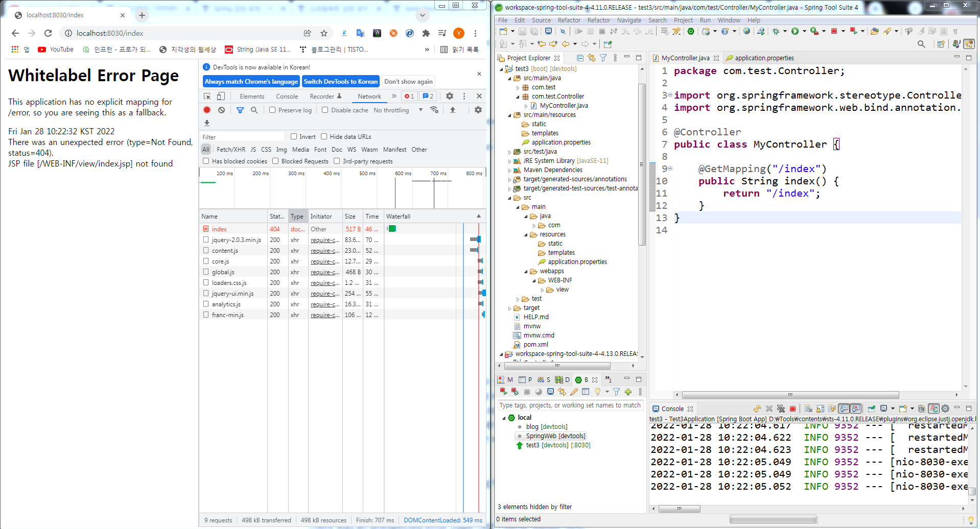Click the Boot Dashboard tag filter field
This screenshot has height=529, width=980.
pos(570,405)
